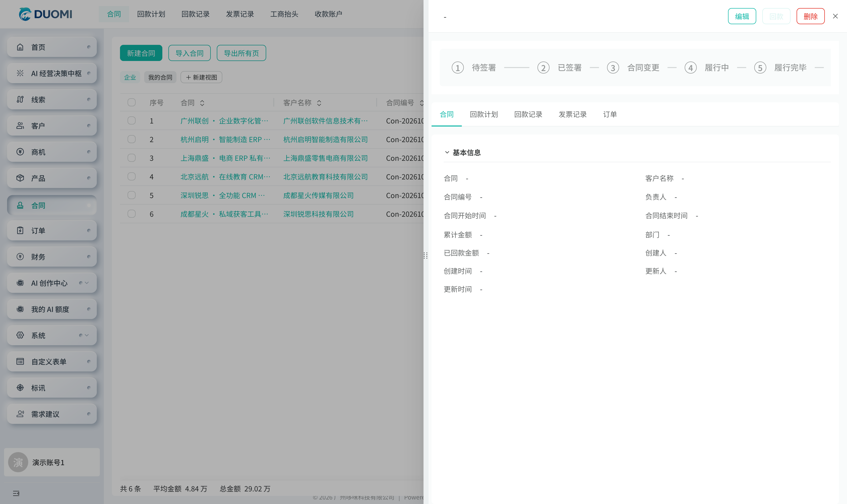Open 财务 finance sidebar item

point(52,257)
